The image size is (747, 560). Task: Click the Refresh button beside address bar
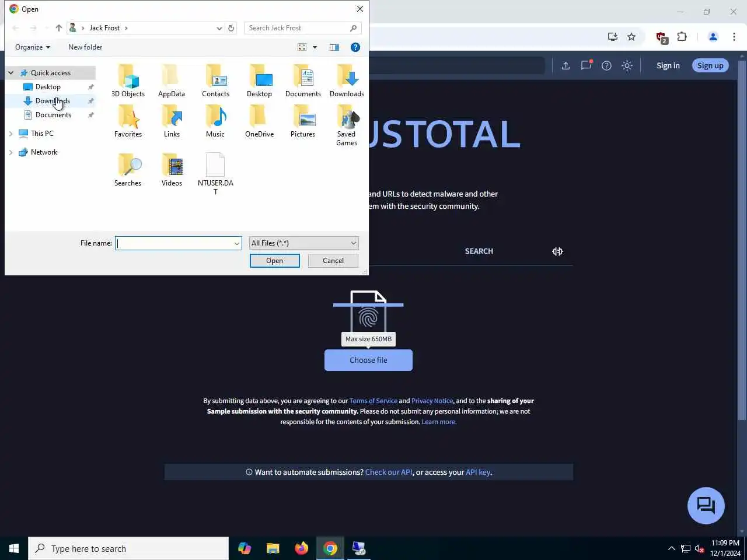point(231,28)
